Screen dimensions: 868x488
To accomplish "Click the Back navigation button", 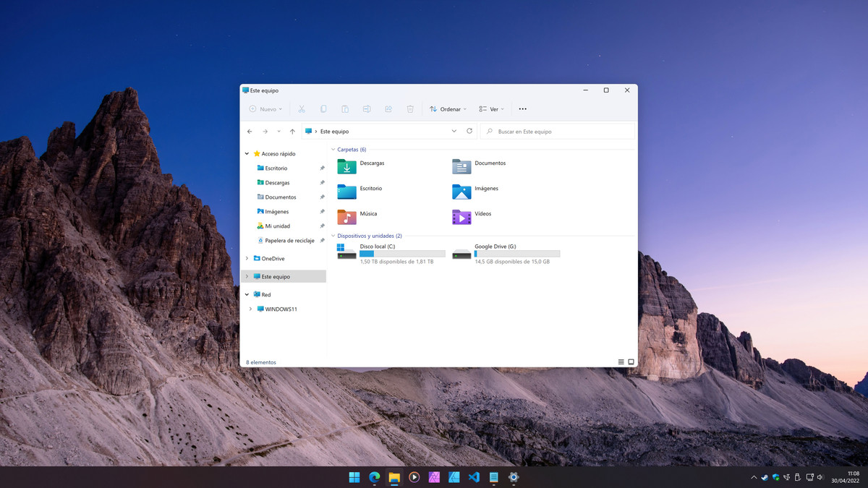I will click(249, 131).
